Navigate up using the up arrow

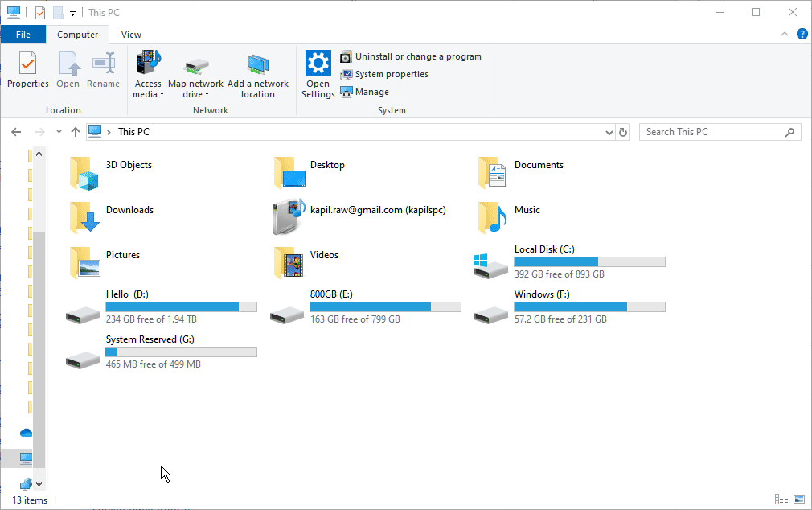coord(75,131)
